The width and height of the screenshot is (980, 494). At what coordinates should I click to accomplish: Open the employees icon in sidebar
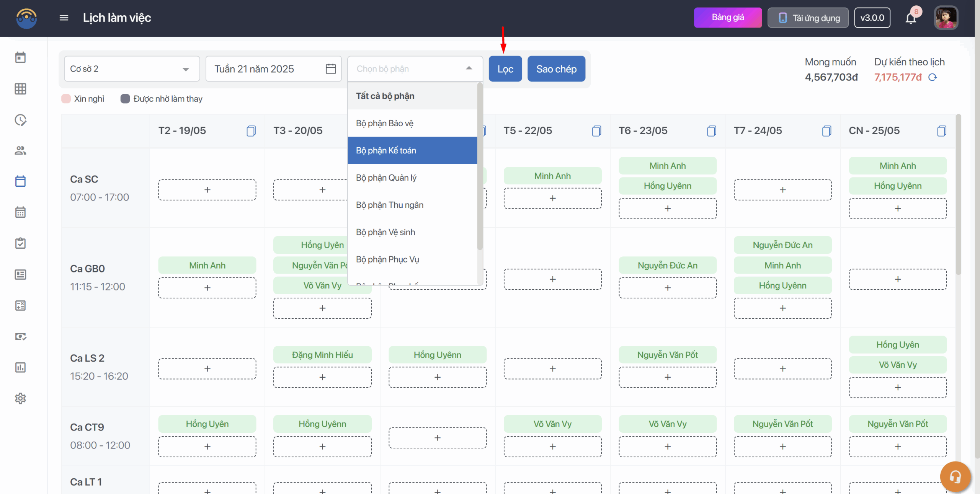click(20, 150)
